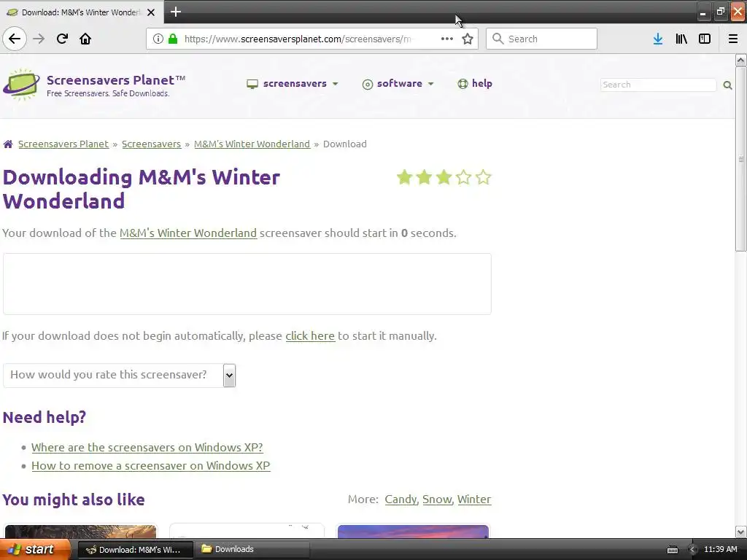Rate with the second star
This screenshot has width=747, height=560.
point(424,177)
